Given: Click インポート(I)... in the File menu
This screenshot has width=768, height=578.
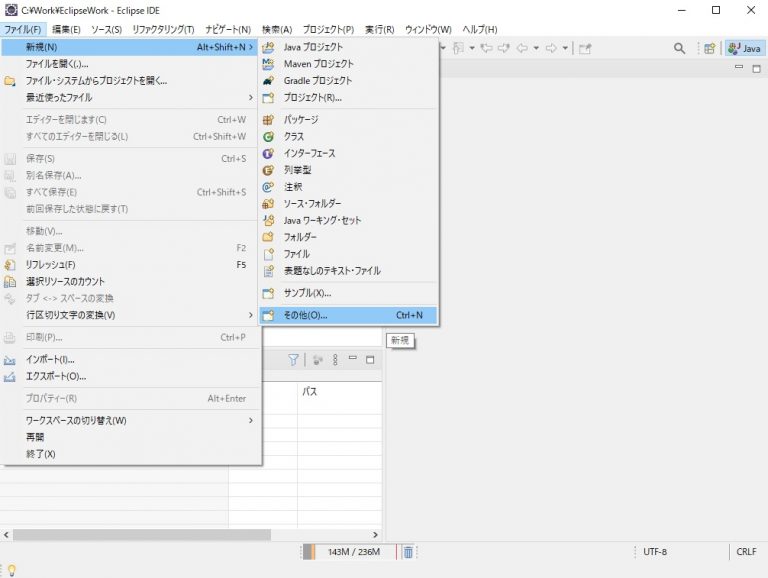Looking at the screenshot, I should click(50, 359).
